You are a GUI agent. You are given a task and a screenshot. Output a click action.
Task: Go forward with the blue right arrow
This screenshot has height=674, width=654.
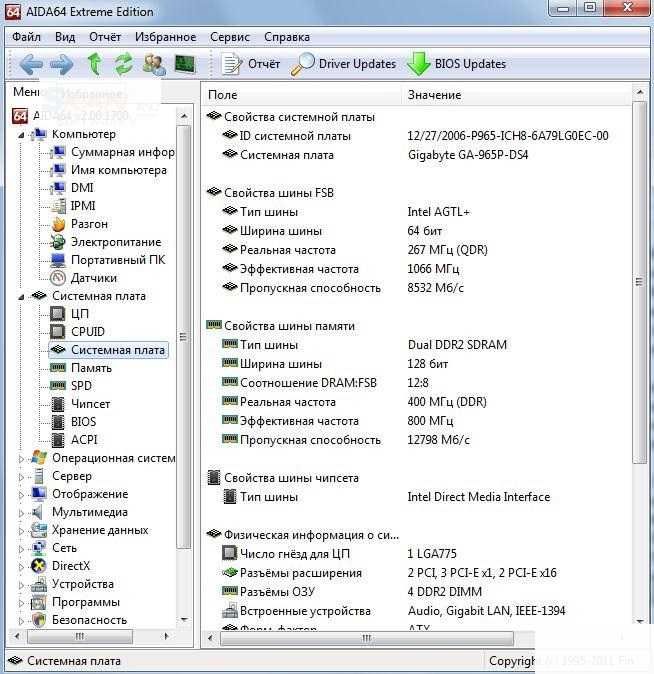pyautogui.click(x=62, y=64)
